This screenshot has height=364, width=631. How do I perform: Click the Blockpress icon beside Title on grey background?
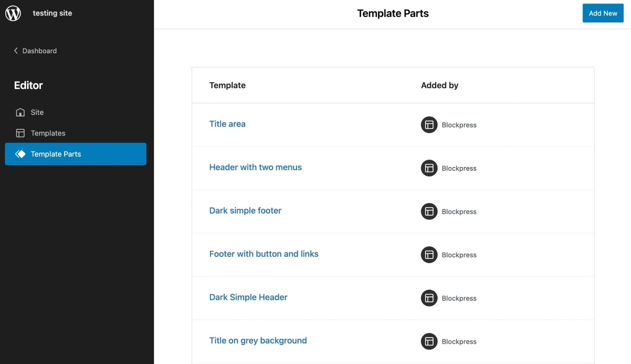(429, 341)
